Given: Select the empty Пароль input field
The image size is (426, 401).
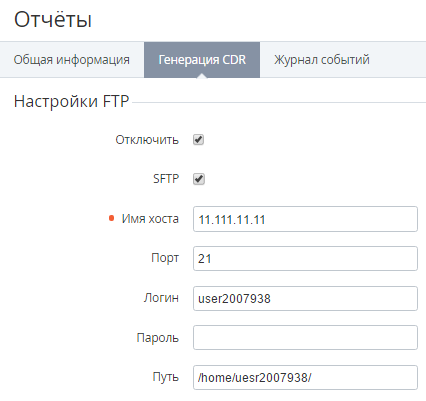Looking at the screenshot, I should click(305, 338).
